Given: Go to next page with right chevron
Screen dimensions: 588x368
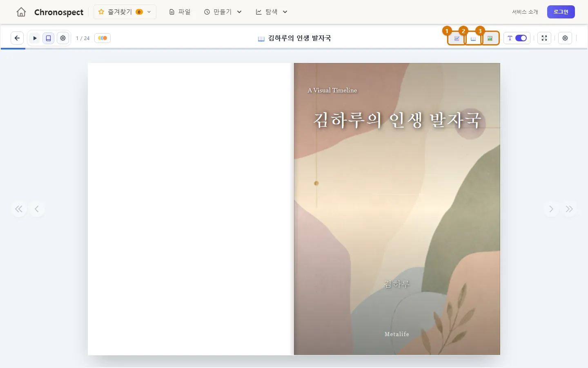Looking at the screenshot, I should click(x=551, y=209).
